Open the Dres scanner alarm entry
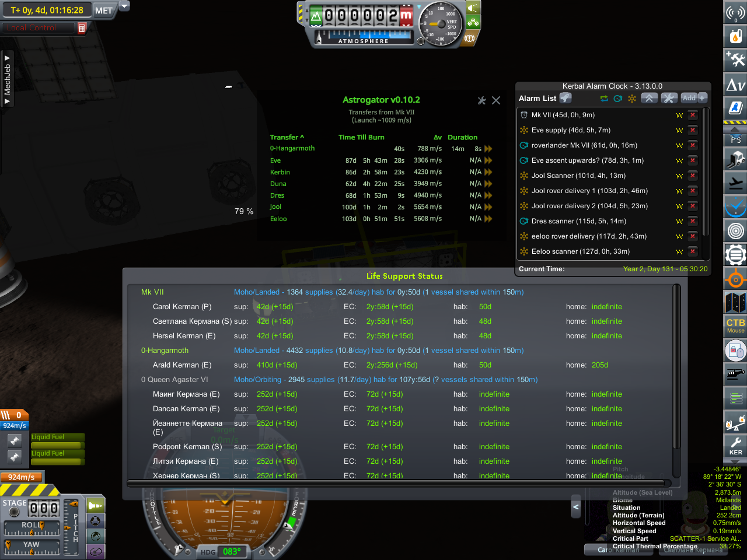 click(x=579, y=221)
